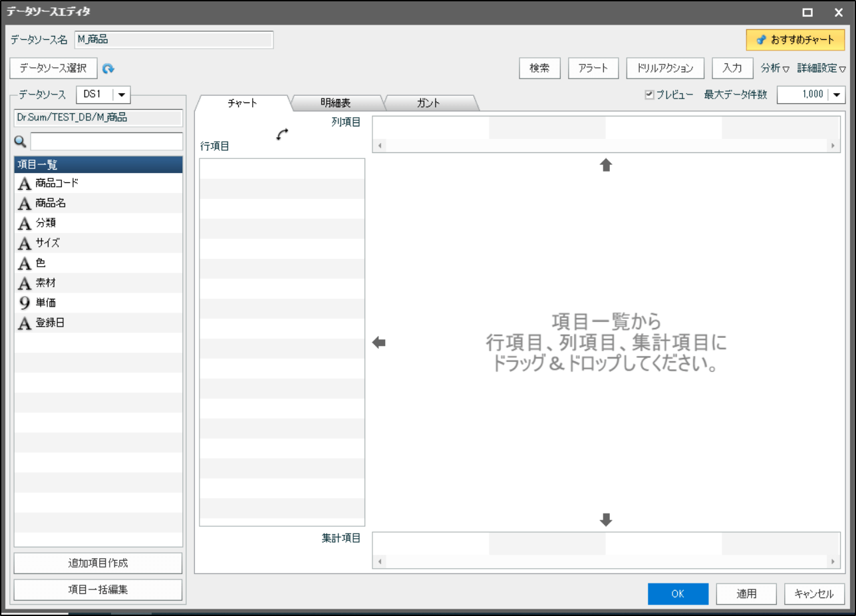Expand the 詳細設定 menu

(821, 68)
